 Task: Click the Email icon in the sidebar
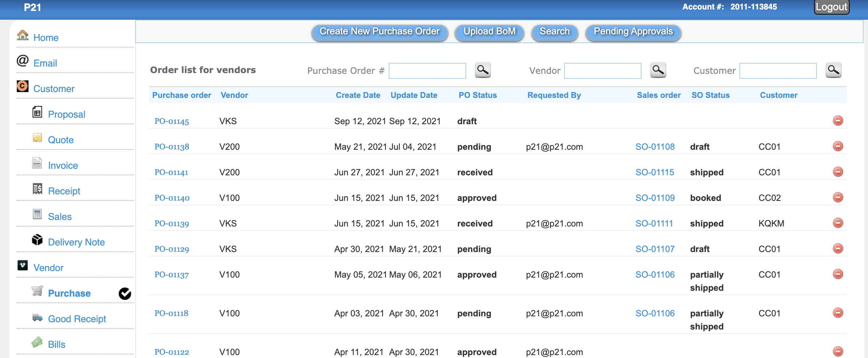pyautogui.click(x=22, y=61)
